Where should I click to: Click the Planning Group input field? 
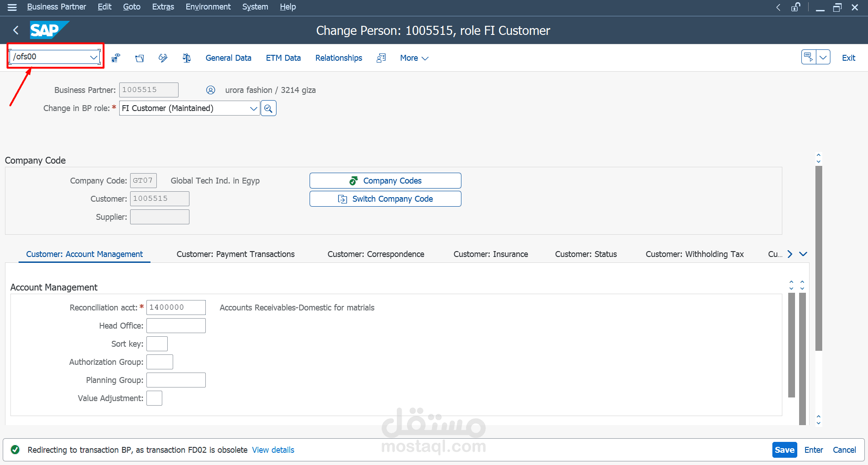(x=176, y=380)
